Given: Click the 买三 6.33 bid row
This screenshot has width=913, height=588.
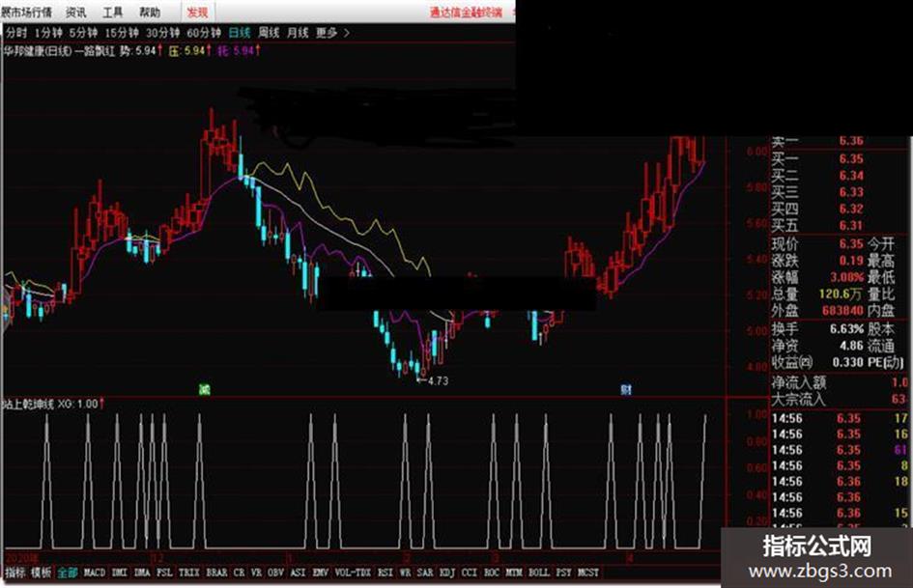Looking at the screenshot, I should click(817, 192).
